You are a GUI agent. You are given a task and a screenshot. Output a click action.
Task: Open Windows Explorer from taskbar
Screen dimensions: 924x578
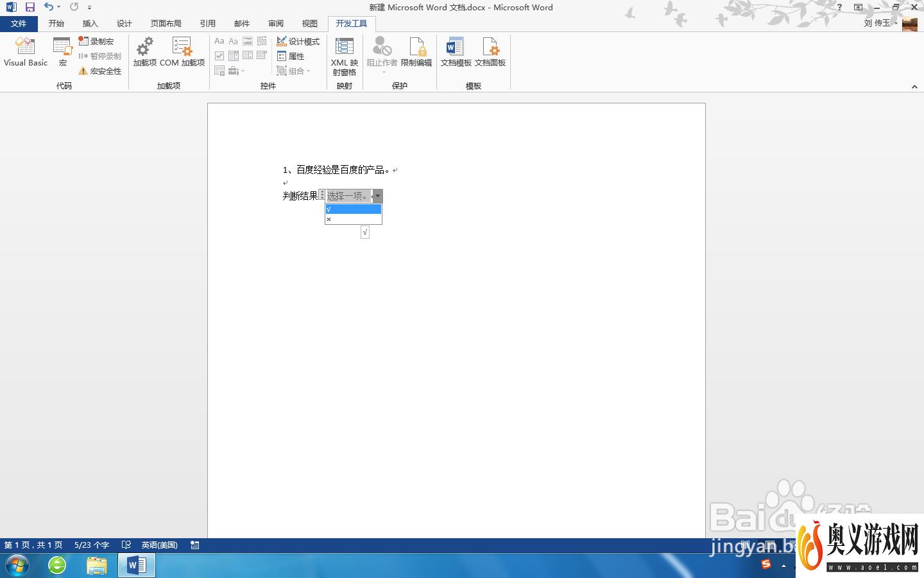97,565
